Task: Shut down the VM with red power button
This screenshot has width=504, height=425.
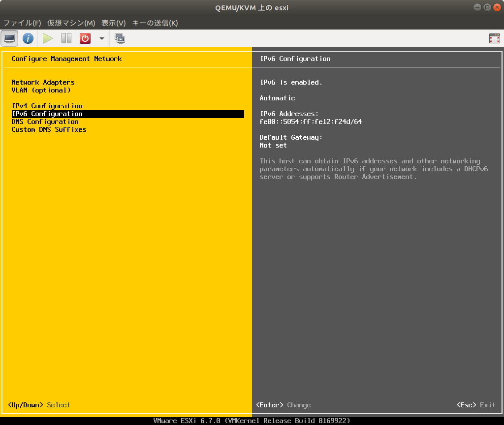Action: pos(85,38)
